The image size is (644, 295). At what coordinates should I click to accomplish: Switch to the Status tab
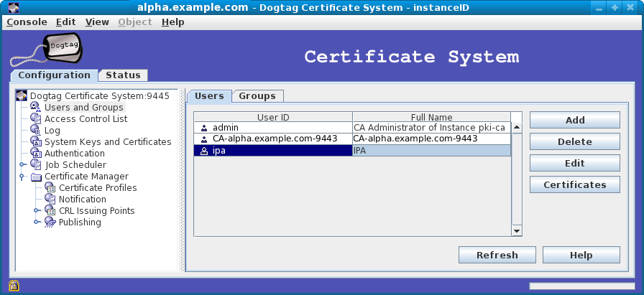pos(123,75)
